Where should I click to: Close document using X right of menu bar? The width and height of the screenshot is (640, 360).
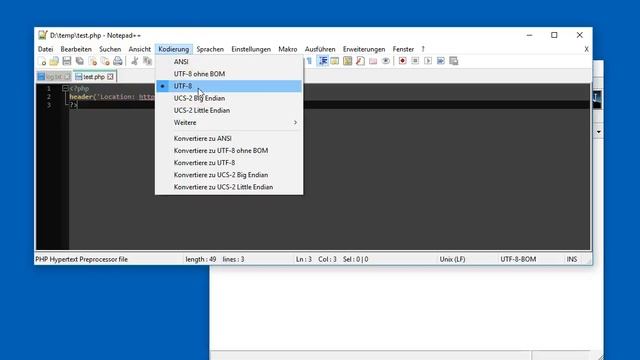(x=586, y=49)
